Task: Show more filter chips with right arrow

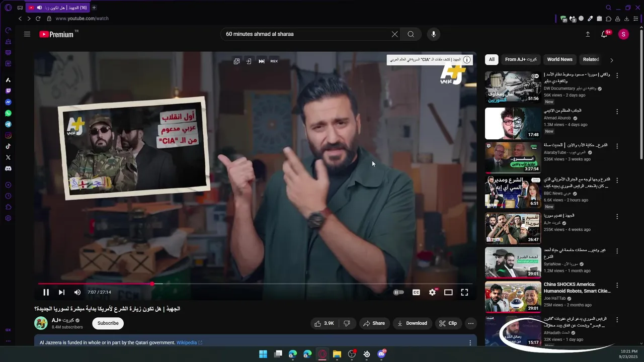Action: point(612,60)
